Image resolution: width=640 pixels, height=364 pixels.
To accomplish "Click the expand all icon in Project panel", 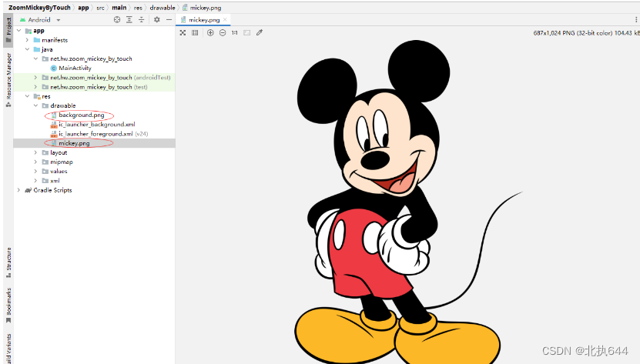I will click(129, 19).
